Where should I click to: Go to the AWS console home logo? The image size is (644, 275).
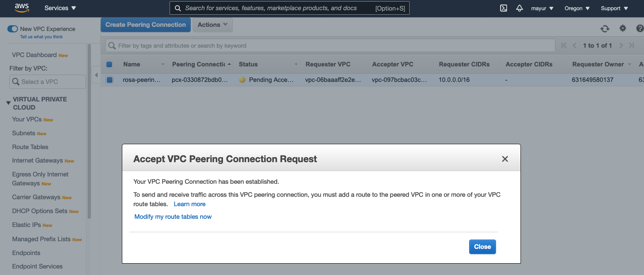22,8
